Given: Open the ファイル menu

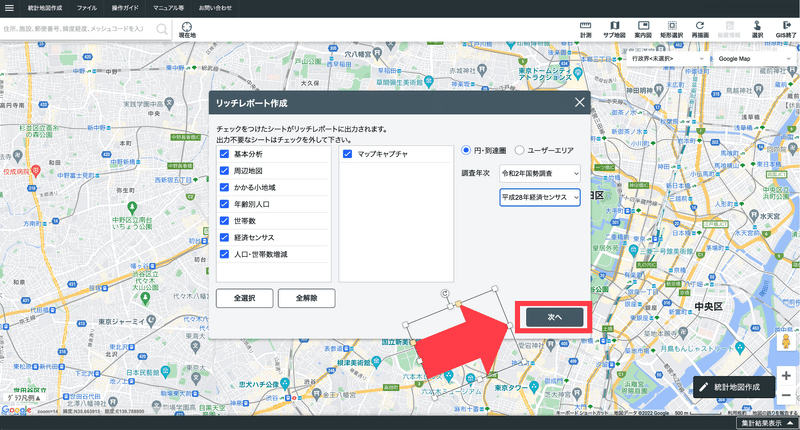Looking at the screenshot, I should pyautogui.click(x=87, y=8).
